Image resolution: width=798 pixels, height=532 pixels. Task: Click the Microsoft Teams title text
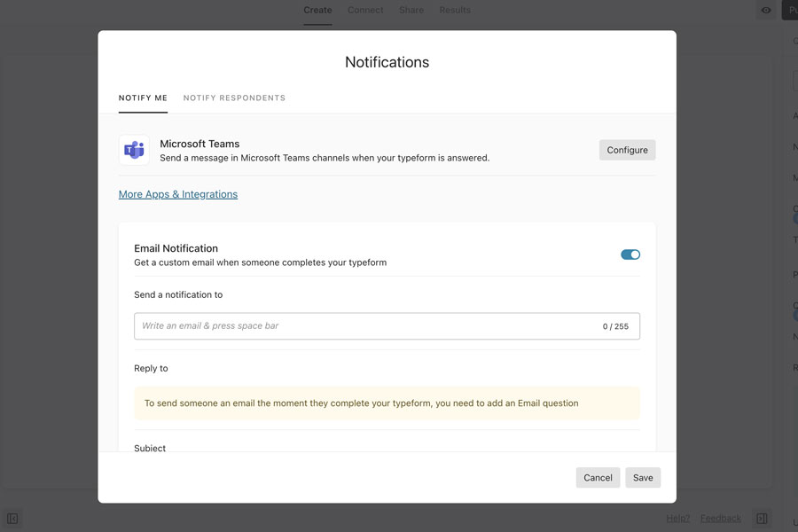point(199,144)
